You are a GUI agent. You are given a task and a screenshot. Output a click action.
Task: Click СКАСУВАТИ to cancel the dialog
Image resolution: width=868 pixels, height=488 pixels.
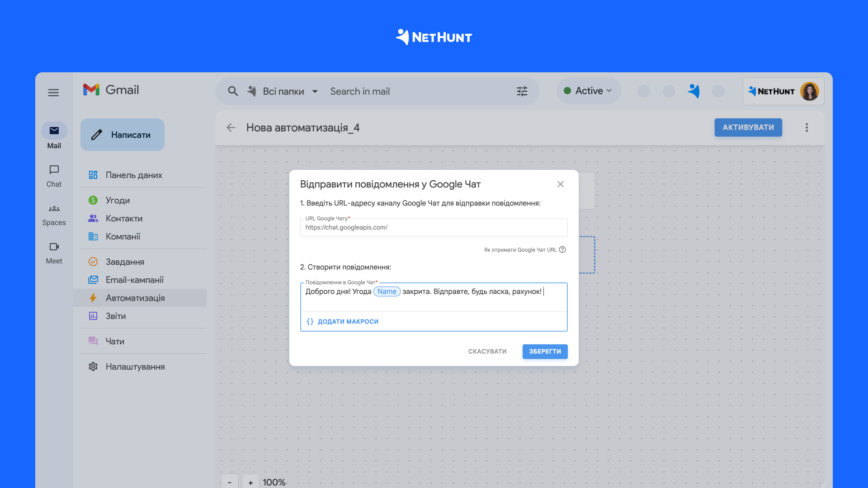tap(487, 351)
